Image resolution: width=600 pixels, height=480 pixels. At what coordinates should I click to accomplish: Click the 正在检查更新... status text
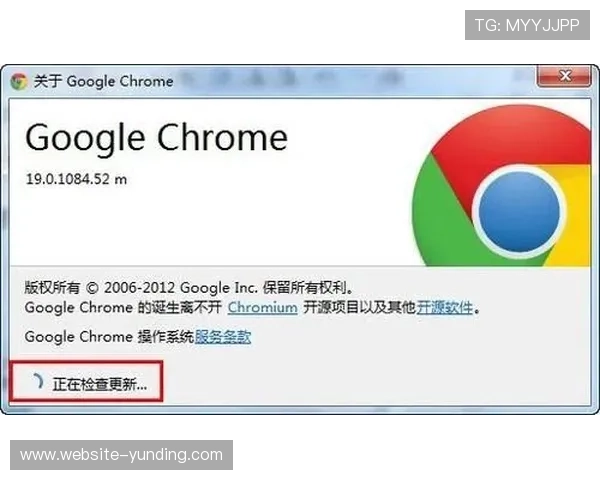100,384
